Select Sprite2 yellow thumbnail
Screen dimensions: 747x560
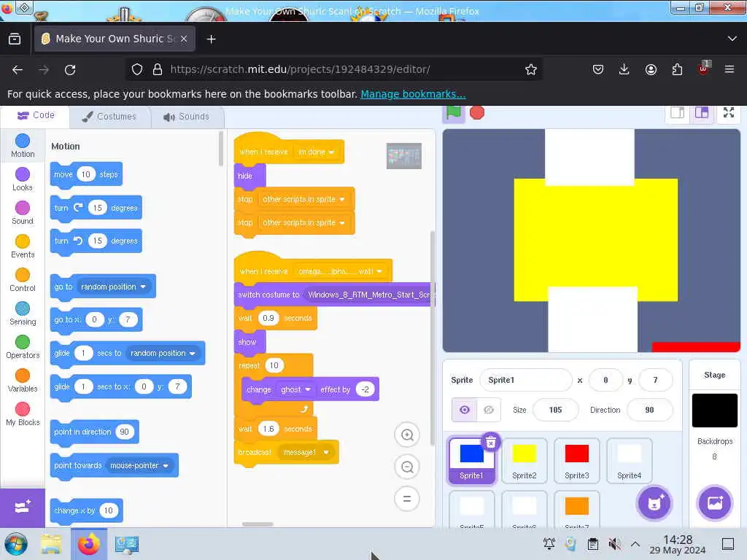tap(524, 461)
